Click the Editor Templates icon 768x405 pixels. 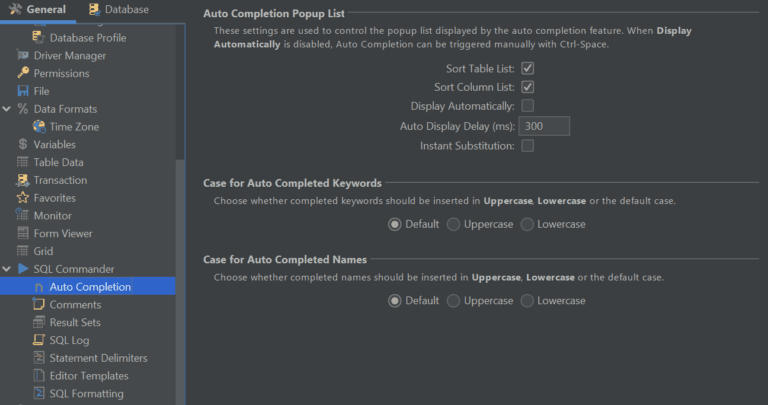point(39,376)
